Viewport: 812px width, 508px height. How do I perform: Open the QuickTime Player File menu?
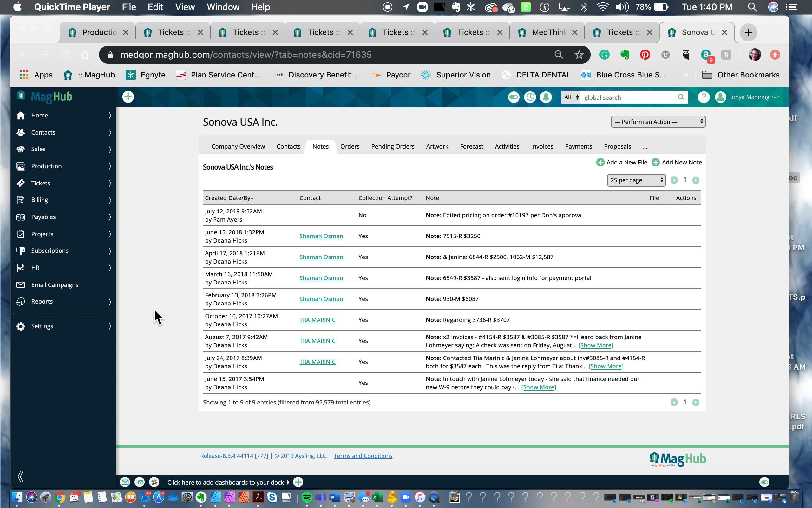(x=129, y=7)
